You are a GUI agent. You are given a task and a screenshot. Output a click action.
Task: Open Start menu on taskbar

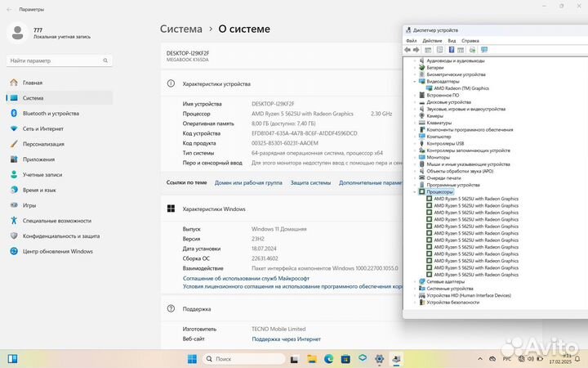coord(193,359)
